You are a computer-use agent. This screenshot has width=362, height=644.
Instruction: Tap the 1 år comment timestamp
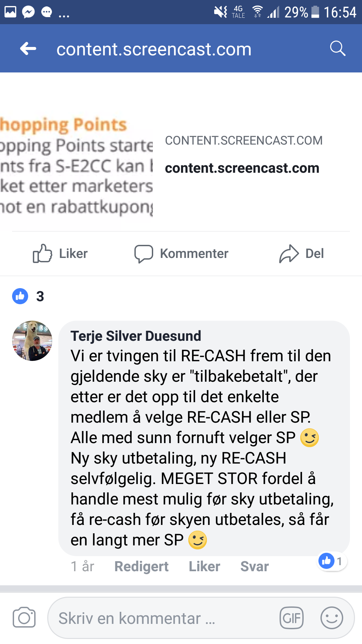pyautogui.click(x=82, y=567)
